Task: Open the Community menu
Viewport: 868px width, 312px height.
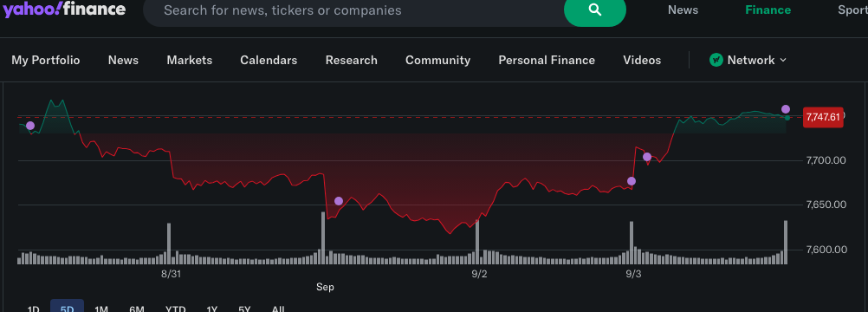Action: (437, 60)
